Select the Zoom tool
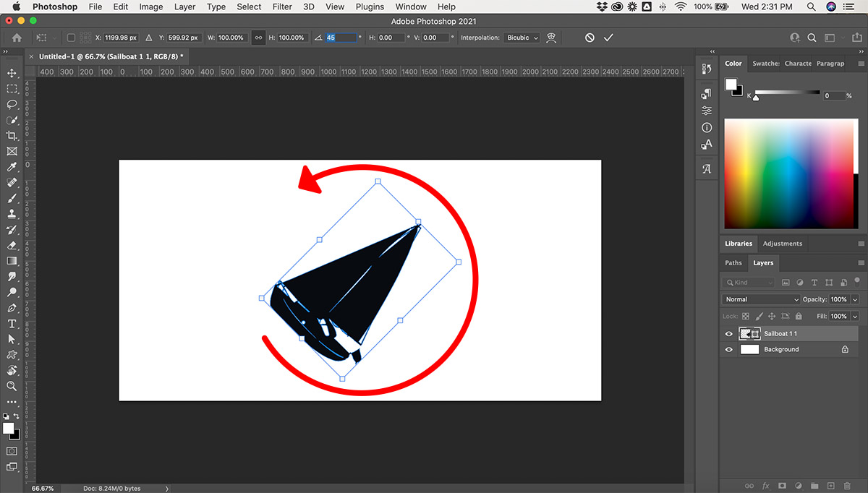868x493 pixels. tap(12, 387)
